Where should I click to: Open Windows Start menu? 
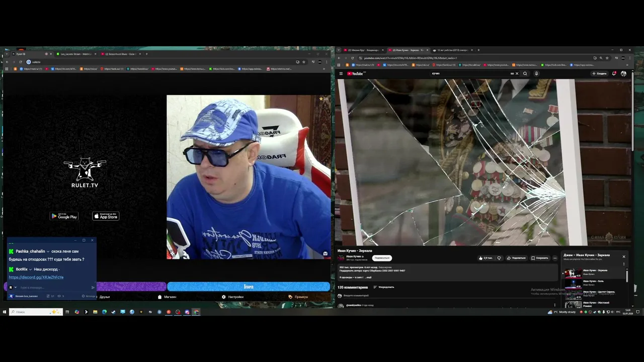(x=4, y=312)
